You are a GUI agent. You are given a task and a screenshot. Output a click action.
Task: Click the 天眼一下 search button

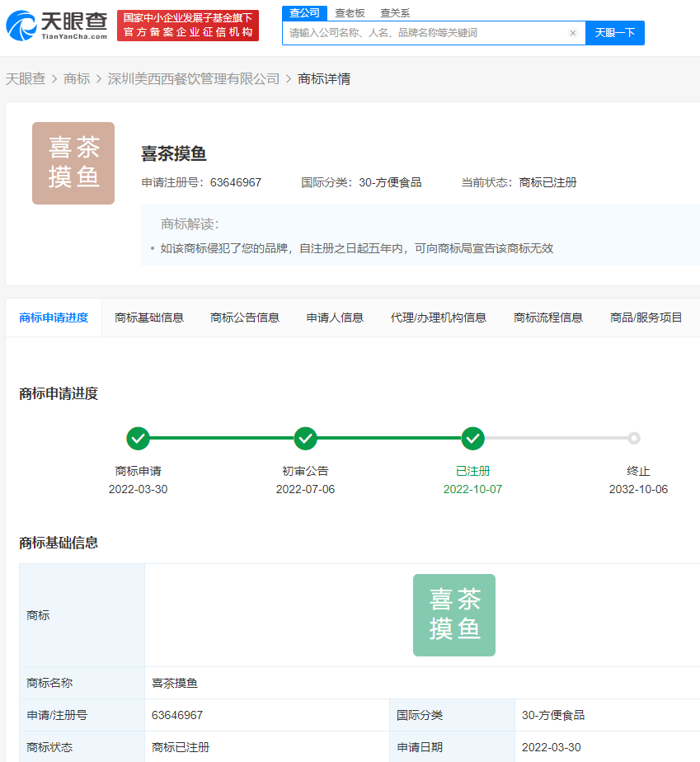coord(614,33)
